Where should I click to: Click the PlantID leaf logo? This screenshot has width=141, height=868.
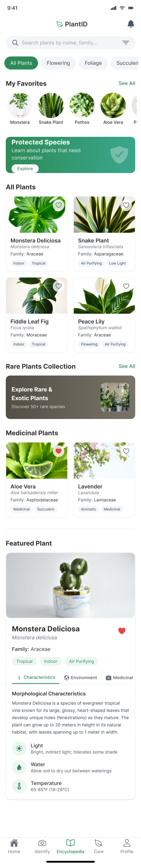(60, 24)
